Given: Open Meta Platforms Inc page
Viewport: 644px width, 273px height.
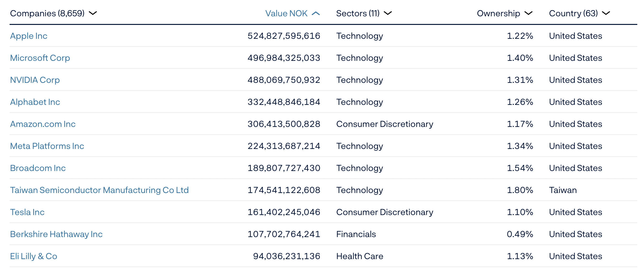Looking at the screenshot, I should coord(47,146).
